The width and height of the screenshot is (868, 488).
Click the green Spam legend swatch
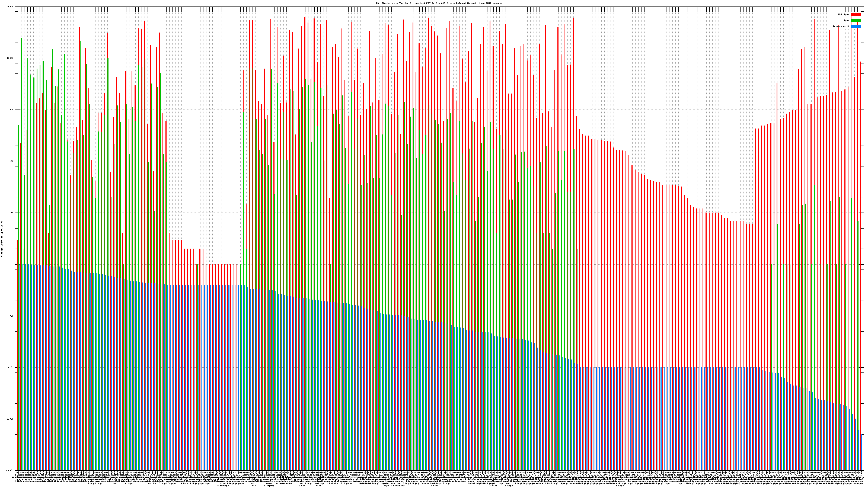pyautogui.click(x=856, y=21)
